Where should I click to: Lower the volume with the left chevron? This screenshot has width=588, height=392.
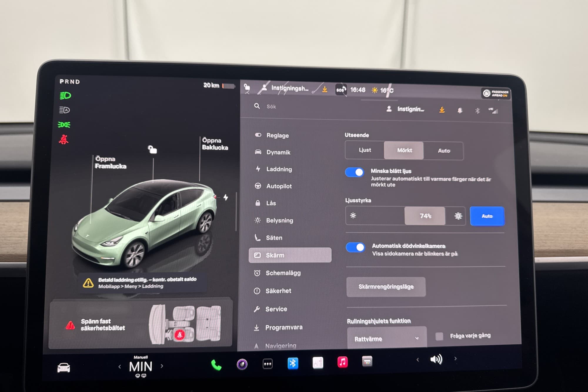point(417,360)
